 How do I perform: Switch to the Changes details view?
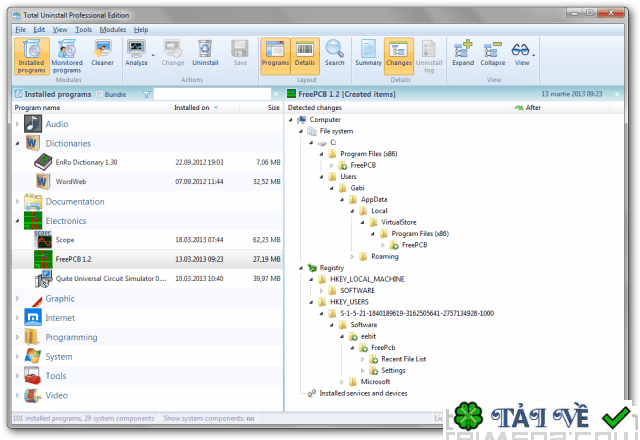click(x=399, y=56)
